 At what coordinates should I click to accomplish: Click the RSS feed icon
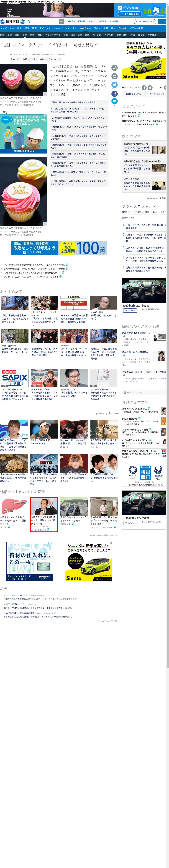tap(166, 88)
